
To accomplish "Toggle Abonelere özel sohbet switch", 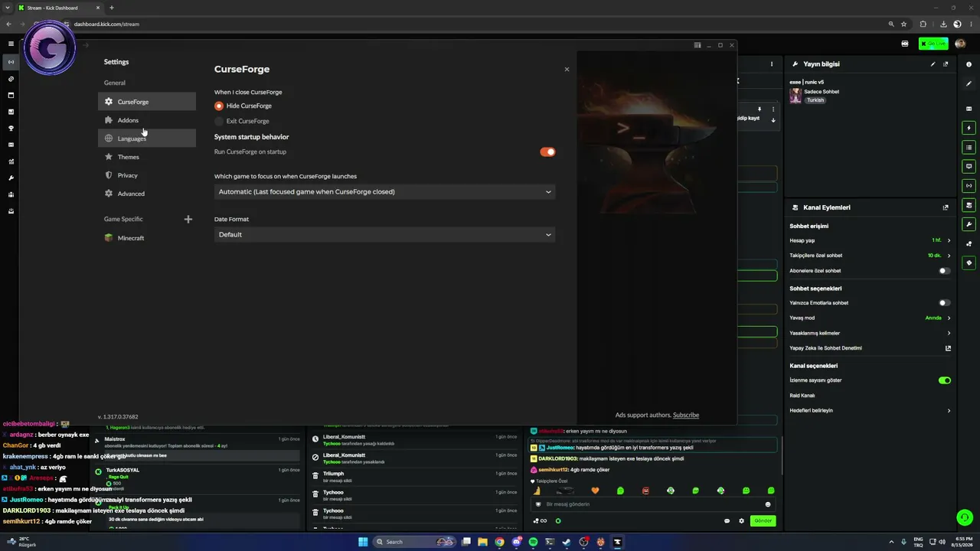I will click(945, 271).
